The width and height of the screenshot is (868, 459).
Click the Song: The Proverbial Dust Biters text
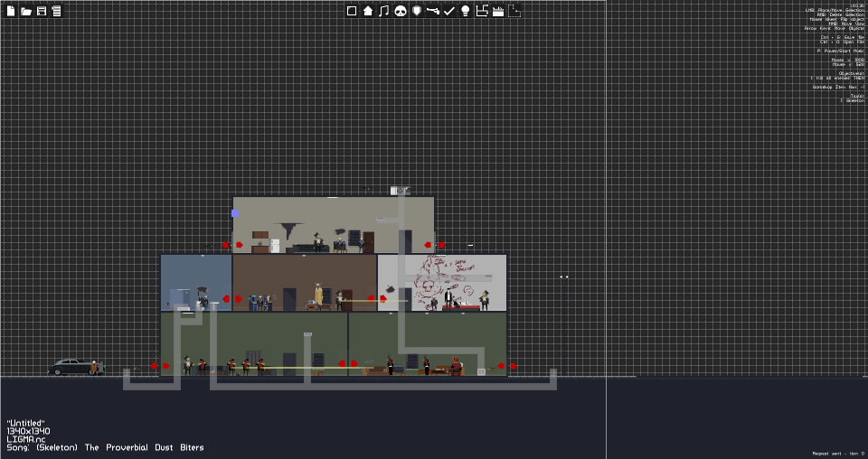[x=105, y=447]
